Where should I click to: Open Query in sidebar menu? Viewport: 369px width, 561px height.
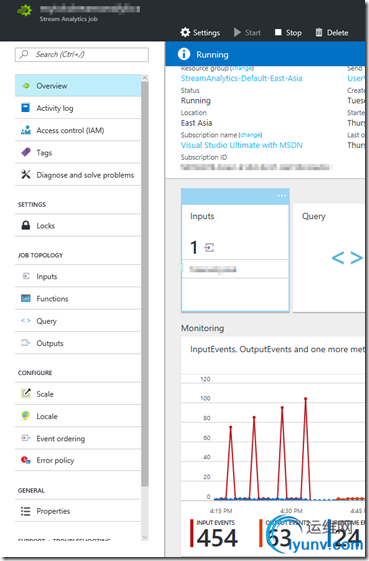coord(78,321)
